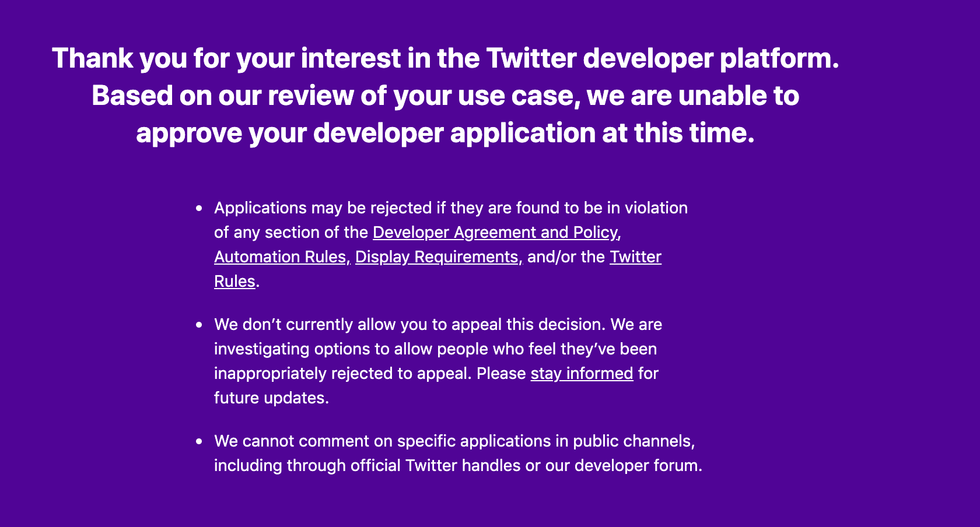980x527 pixels.
Task: Click the "stay informed" link
Action: [x=582, y=373]
